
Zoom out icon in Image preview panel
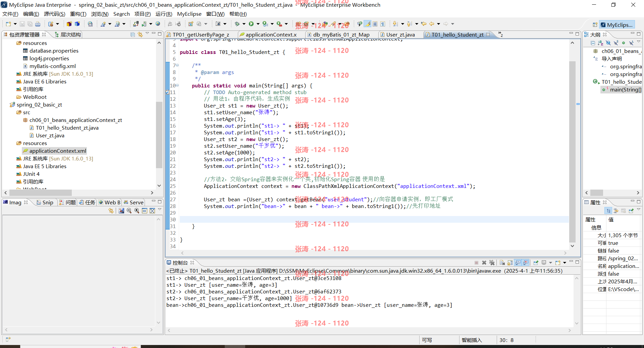[129, 211]
